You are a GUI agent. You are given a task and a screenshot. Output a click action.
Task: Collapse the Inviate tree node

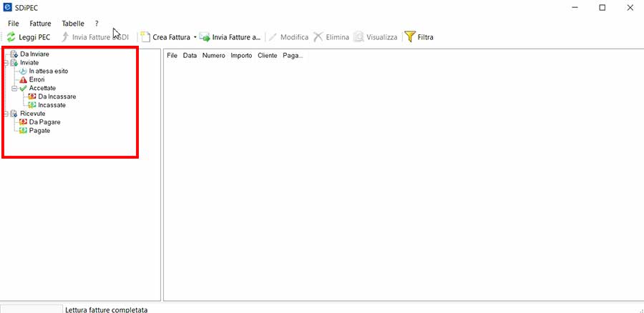coord(5,63)
